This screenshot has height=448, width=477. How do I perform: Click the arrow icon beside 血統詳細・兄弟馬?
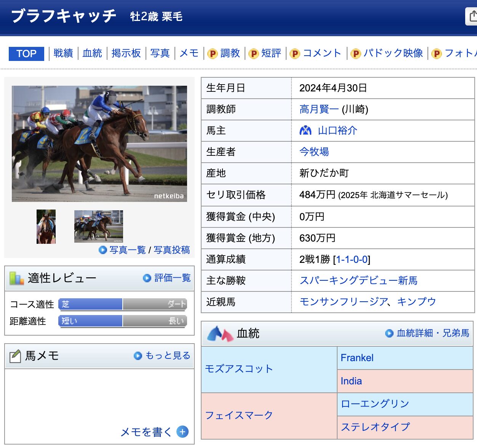(x=389, y=333)
